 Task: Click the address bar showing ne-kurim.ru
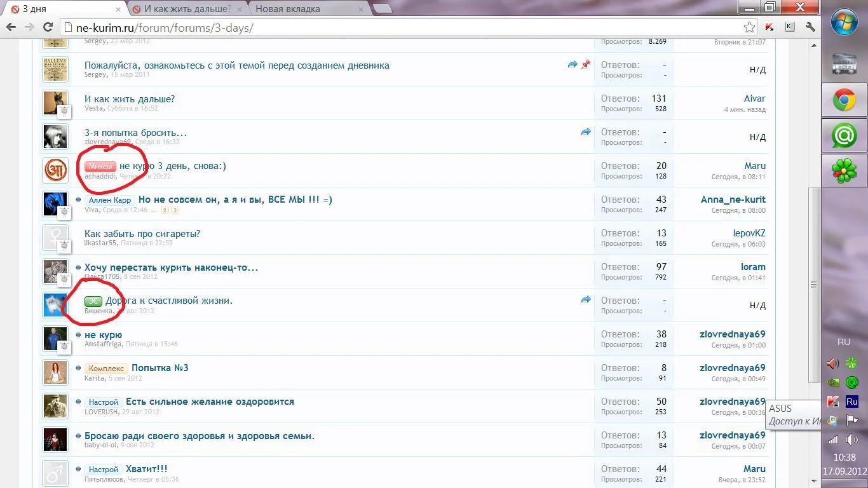point(407,28)
